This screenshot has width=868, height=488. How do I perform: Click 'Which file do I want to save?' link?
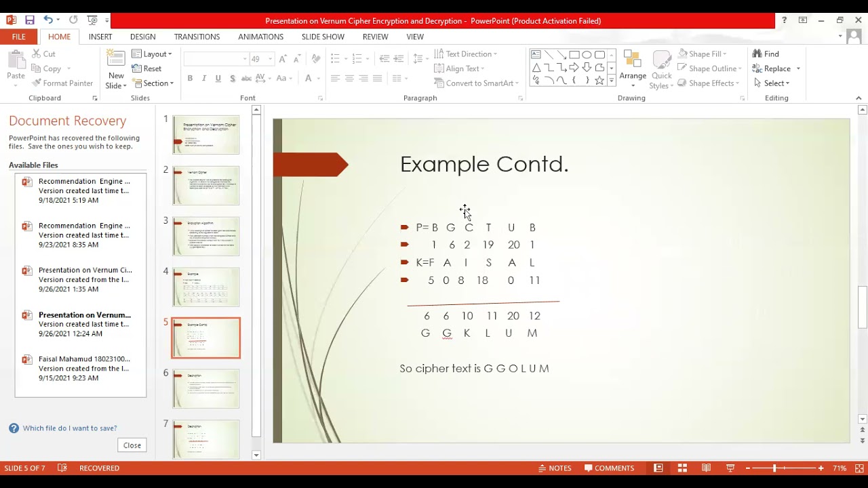click(70, 428)
